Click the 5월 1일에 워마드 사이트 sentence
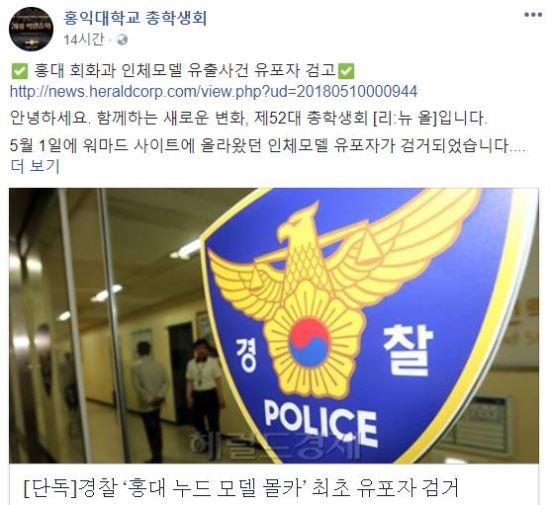This screenshot has width=550, height=505. click(x=268, y=145)
